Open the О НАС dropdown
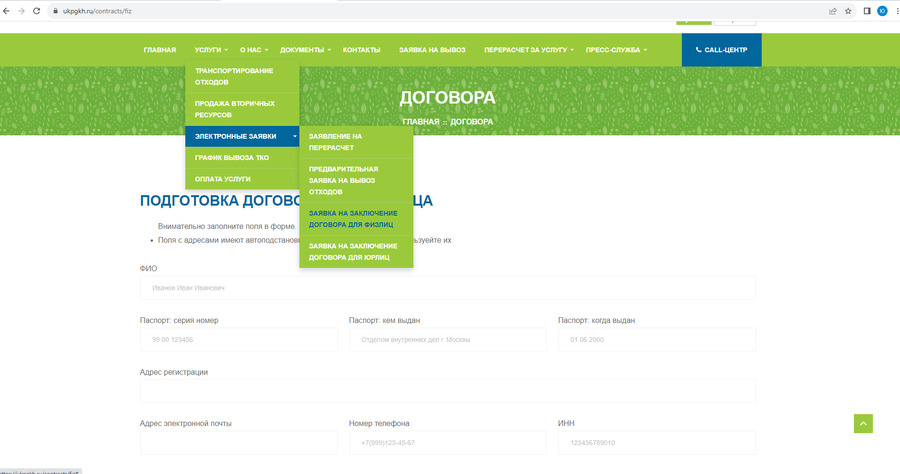 coord(254,50)
